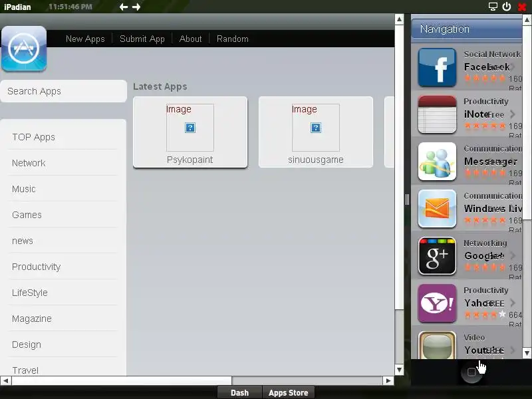The width and height of the screenshot is (532, 399).
Task: Click the Psykopaint app name
Action: (x=190, y=160)
